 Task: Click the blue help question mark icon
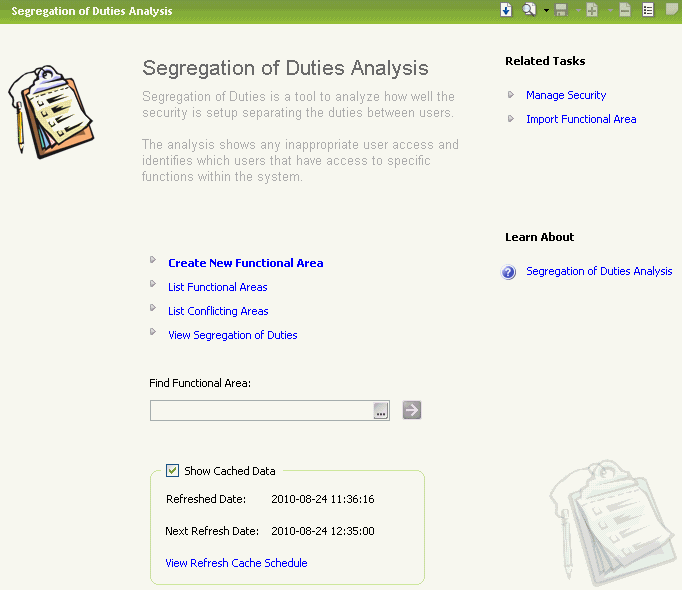[x=509, y=272]
